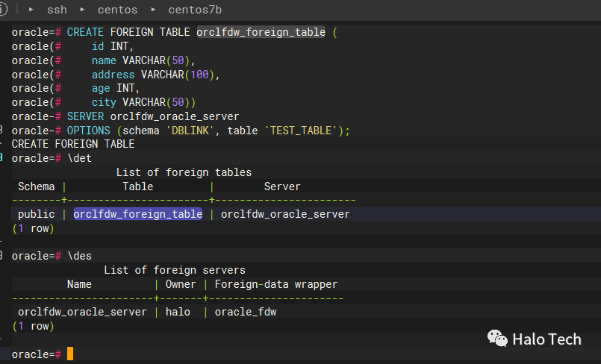
Task: Click orclfdw_foreign_table in the CREATE statement
Action: pyautogui.click(x=261, y=32)
